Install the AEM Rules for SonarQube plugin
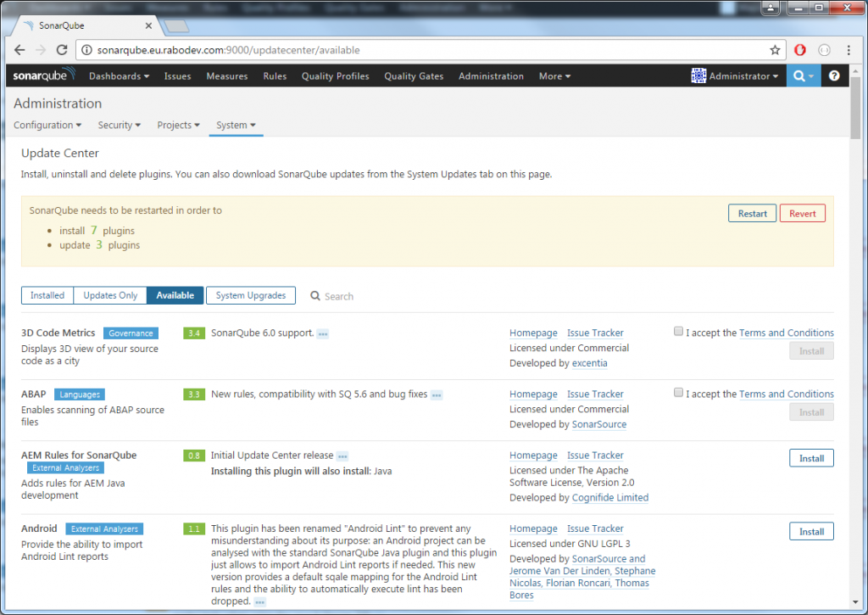Image resolution: width=868 pixels, height=615 pixels. tap(811, 458)
